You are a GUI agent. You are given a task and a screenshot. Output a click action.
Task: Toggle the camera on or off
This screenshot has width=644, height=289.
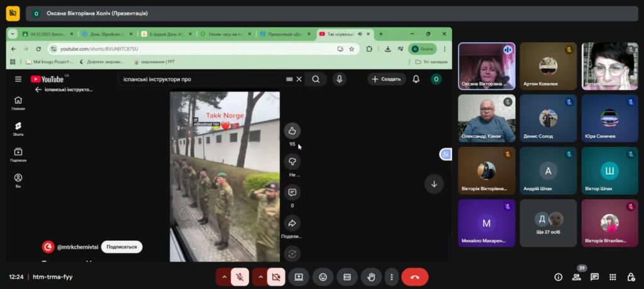click(x=275, y=277)
